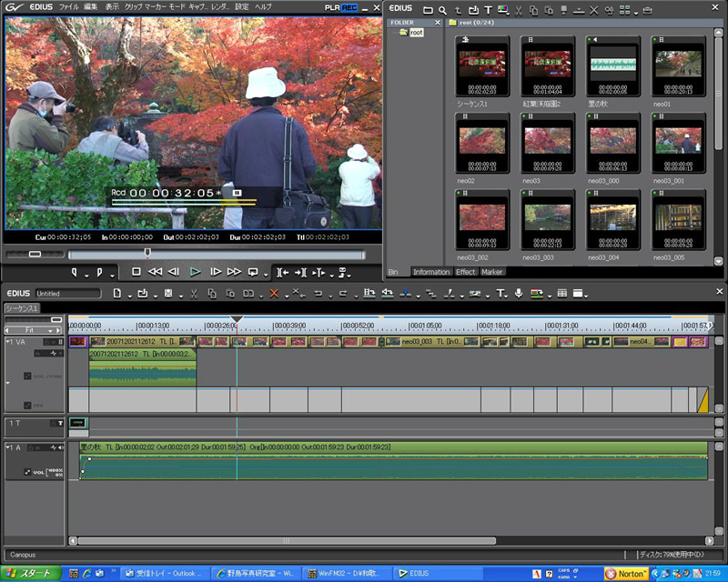Image resolution: width=728 pixels, height=582 pixels.
Task: Open the Set In point dropdown arrow
Action: (86, 276)
